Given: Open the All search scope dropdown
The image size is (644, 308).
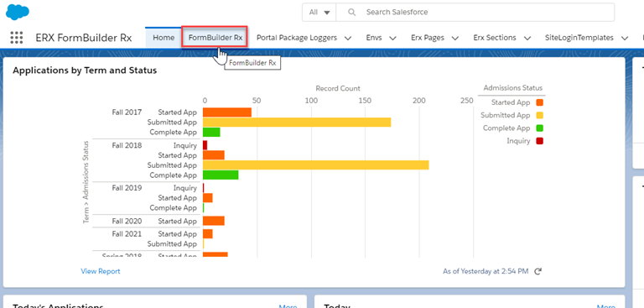Looking at the screenshot, I should point(319,13).
